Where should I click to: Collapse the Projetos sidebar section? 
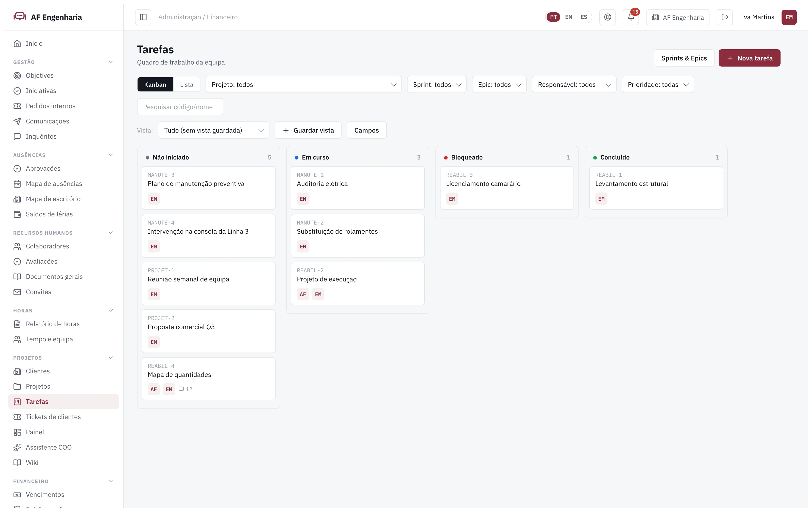coord(110,358)
